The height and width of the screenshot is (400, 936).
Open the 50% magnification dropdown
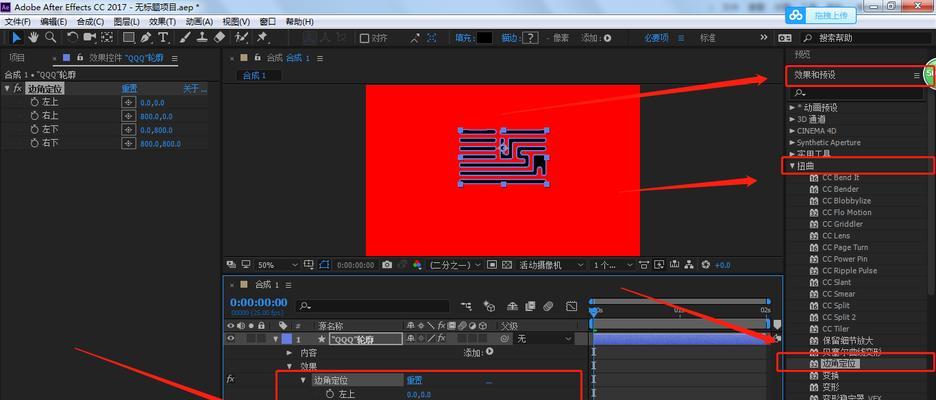[x=278, y=265]
